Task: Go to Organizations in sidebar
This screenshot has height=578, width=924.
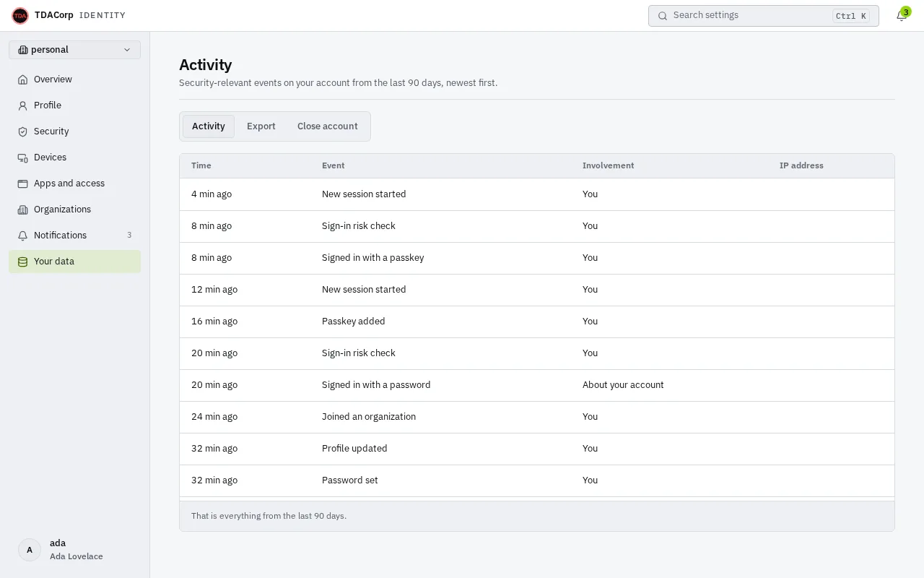Action: point(74,210)
